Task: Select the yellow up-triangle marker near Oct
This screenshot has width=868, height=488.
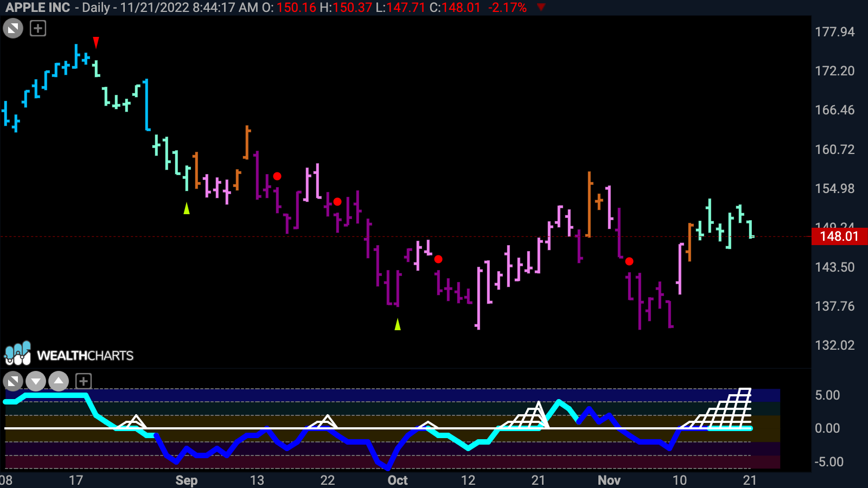Action: [x=398, y=324]
